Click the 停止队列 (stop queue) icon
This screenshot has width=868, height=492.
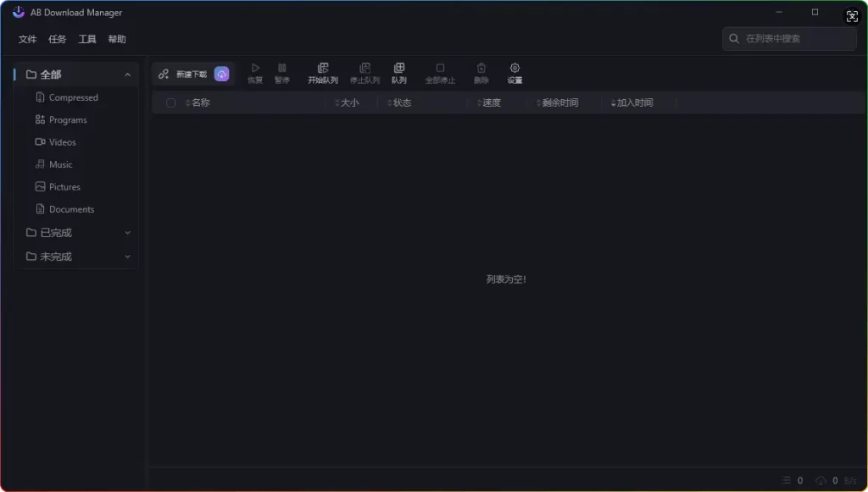click(x=364, y=72)
